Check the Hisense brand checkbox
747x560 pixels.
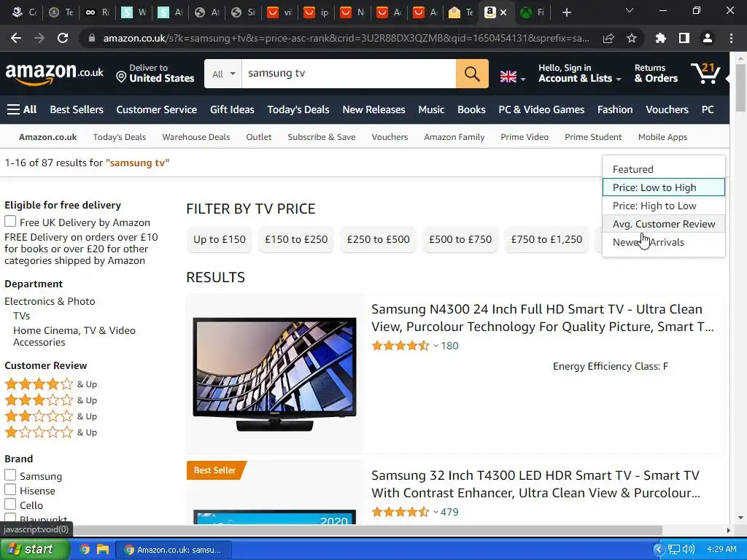coord(10,489)
